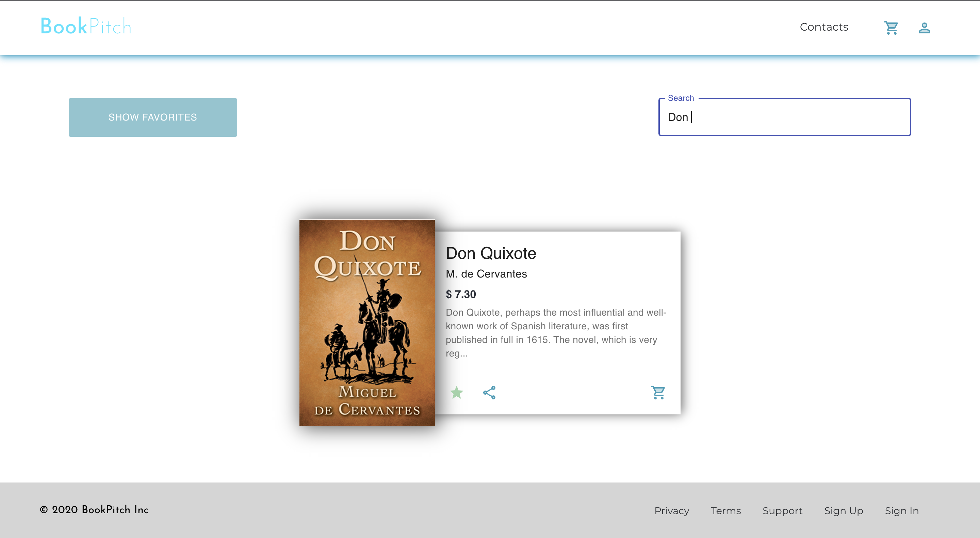This screenshot has width=980, height=538.
Task: Add Don Quixote to cart using the cart icon
Action: click(658, 393)
